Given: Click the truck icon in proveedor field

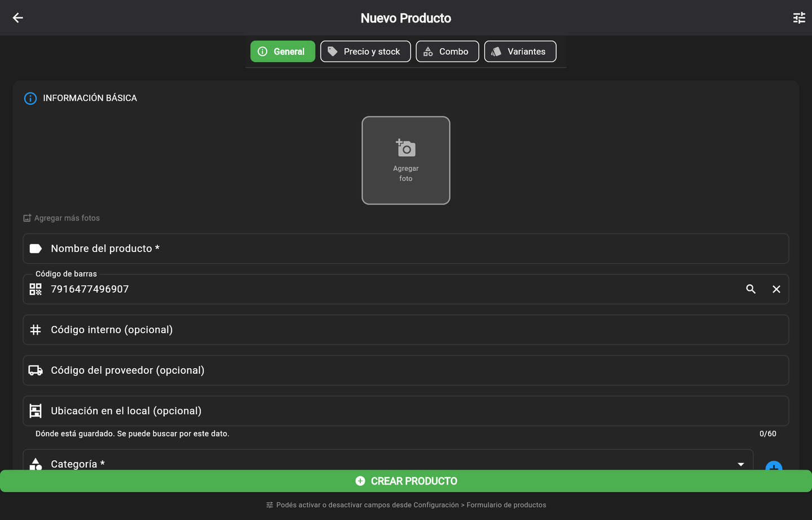Looking at the screenshot, I should point(36,371).
